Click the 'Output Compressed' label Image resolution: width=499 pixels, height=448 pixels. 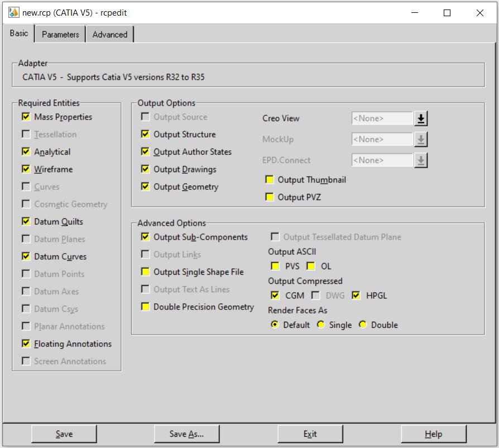(x=305, y=281)
